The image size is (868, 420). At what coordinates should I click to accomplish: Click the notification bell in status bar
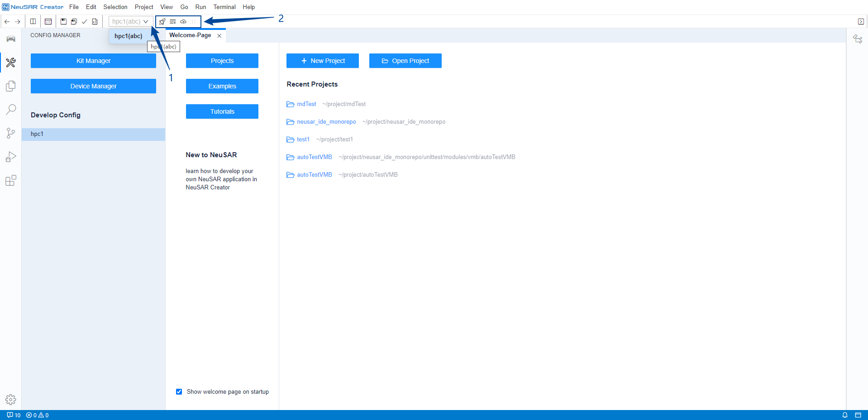click(x=844, y=415)
